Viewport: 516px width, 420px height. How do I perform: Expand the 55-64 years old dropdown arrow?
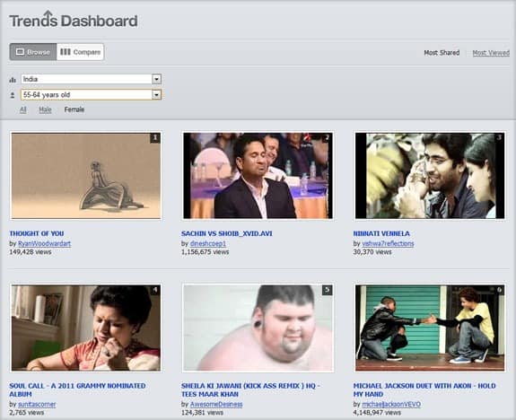tap(157, 95)
